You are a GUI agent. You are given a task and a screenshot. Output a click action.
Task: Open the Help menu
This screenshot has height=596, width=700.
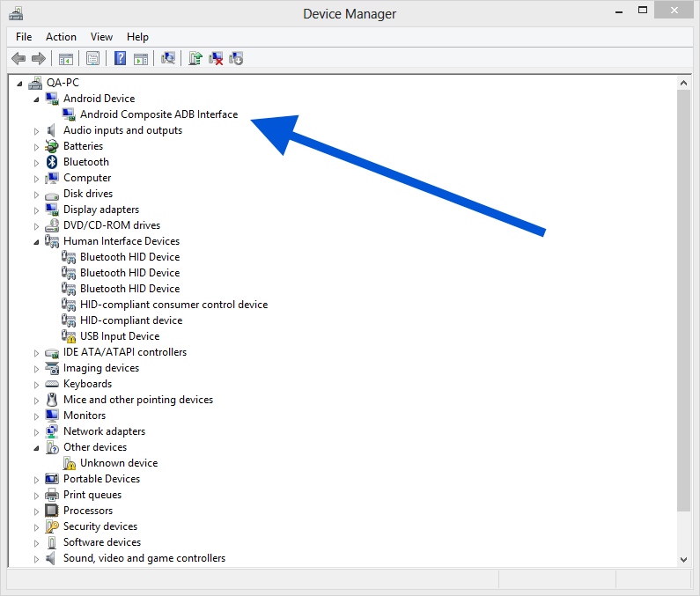(x=137, y=37)
